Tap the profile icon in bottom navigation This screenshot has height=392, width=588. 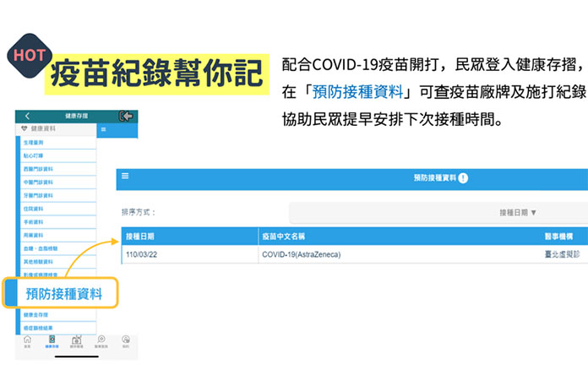(125, 341)
